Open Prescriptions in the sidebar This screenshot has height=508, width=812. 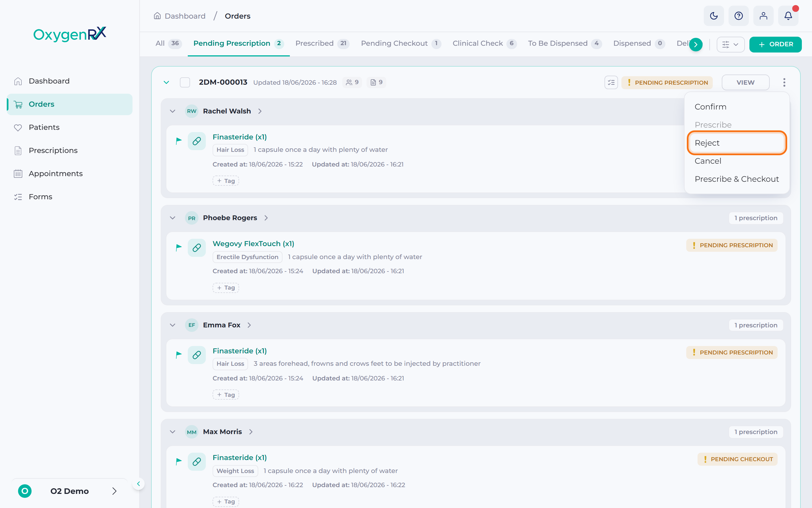coord(69,150)
